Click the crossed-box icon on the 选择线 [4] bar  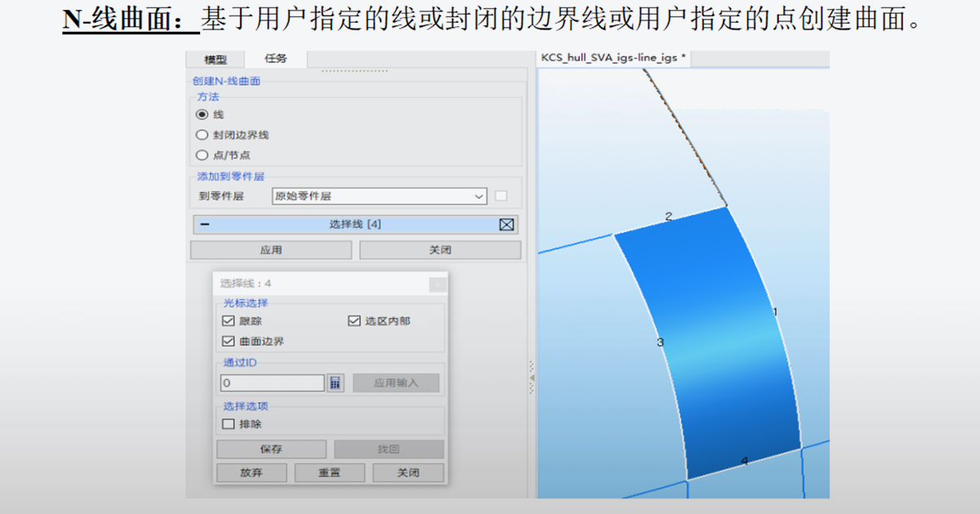coord(506,225)
